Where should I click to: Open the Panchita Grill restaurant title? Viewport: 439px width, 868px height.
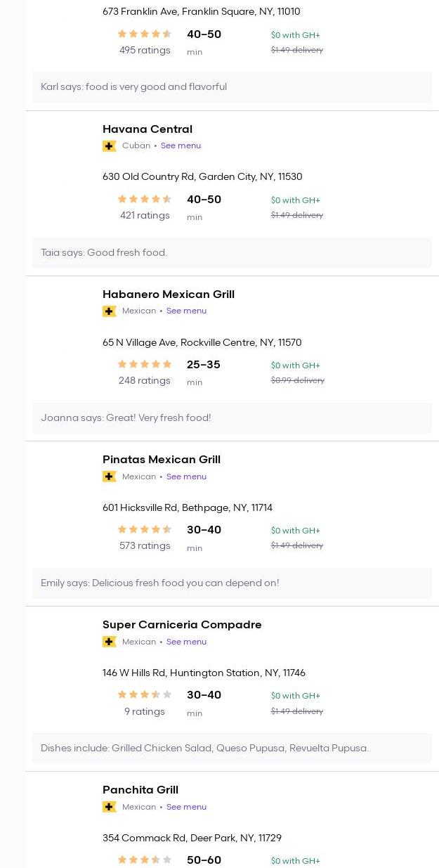pyautogui.click(x=140, y=790)
